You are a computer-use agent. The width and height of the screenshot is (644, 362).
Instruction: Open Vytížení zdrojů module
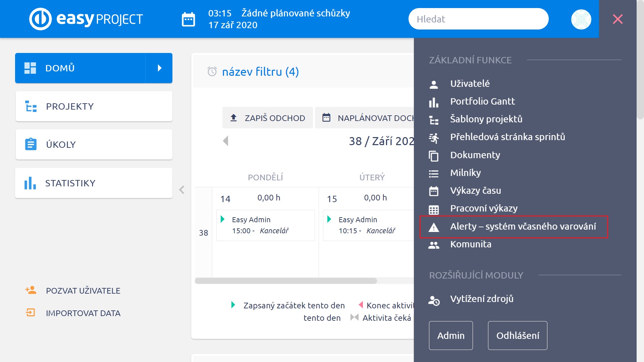[482, 299]
